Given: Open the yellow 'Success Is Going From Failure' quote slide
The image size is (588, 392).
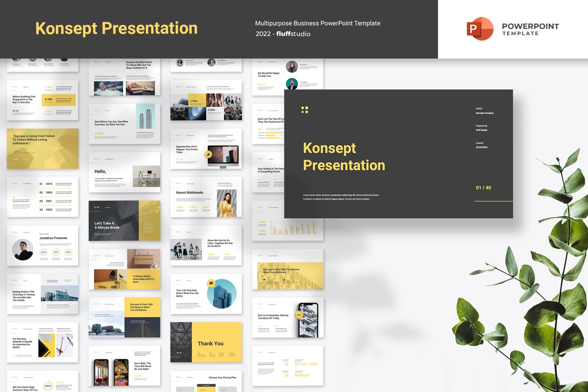Looking at the screenshot, I should tap(42, 149).
